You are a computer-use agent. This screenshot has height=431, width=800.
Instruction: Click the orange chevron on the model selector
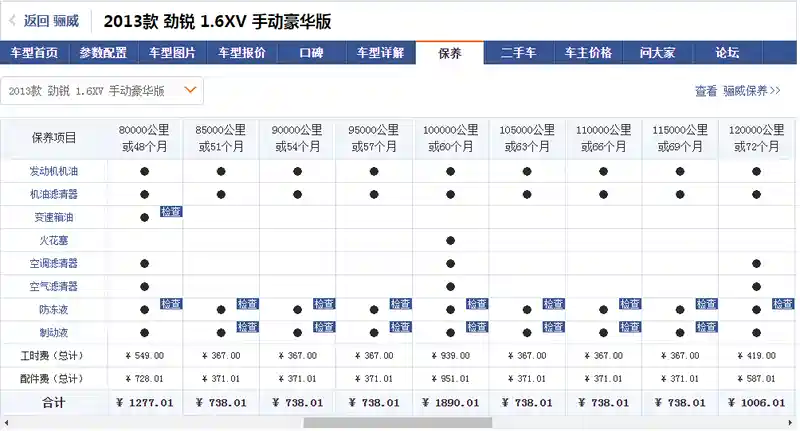190,90
